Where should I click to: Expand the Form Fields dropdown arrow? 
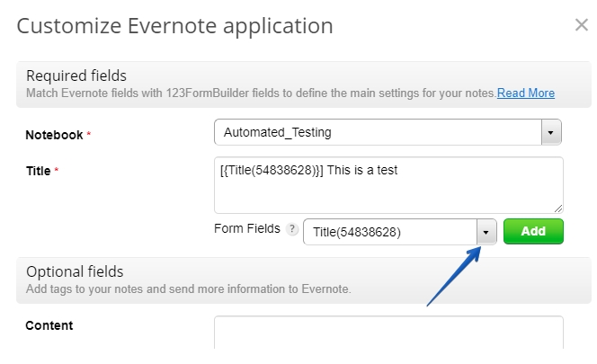pyautogui.click(x=486, y=232)
